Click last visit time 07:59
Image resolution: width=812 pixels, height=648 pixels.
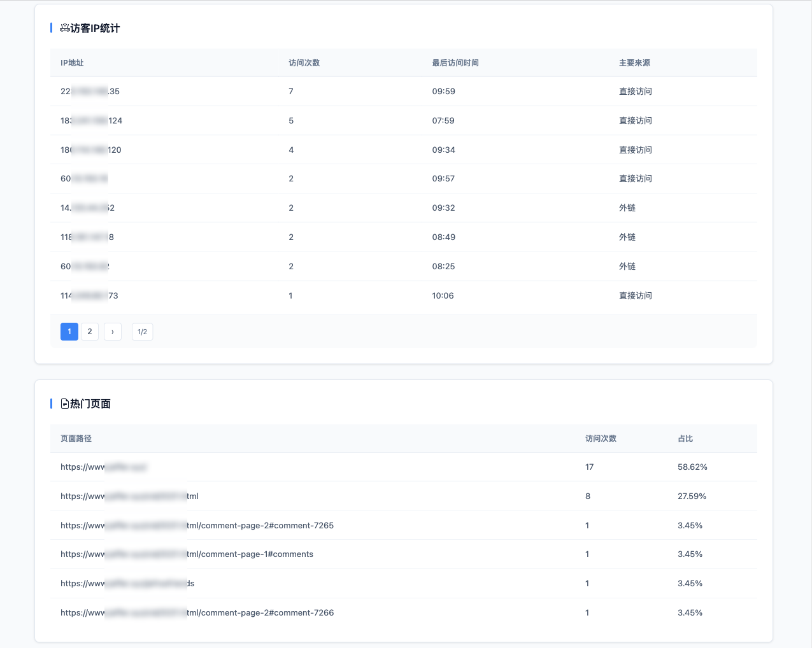(443, 121)
